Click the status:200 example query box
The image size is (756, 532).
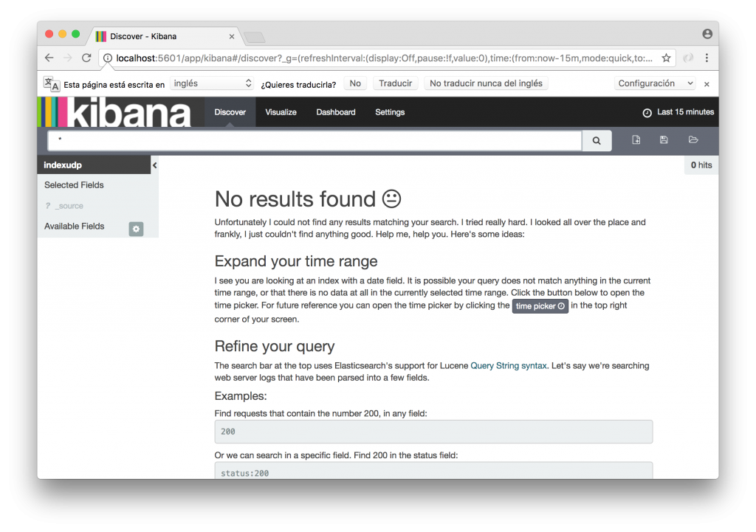433,471
